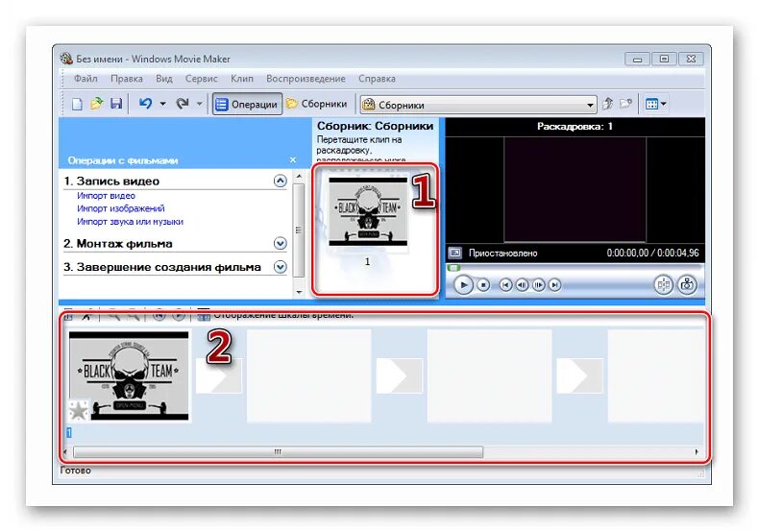Click the Готово status bar text
This screenshot has height=532, width=759.
coord(76,471)
